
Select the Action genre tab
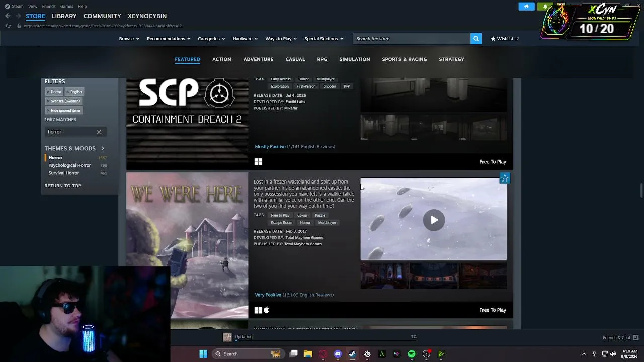[221, 59]
